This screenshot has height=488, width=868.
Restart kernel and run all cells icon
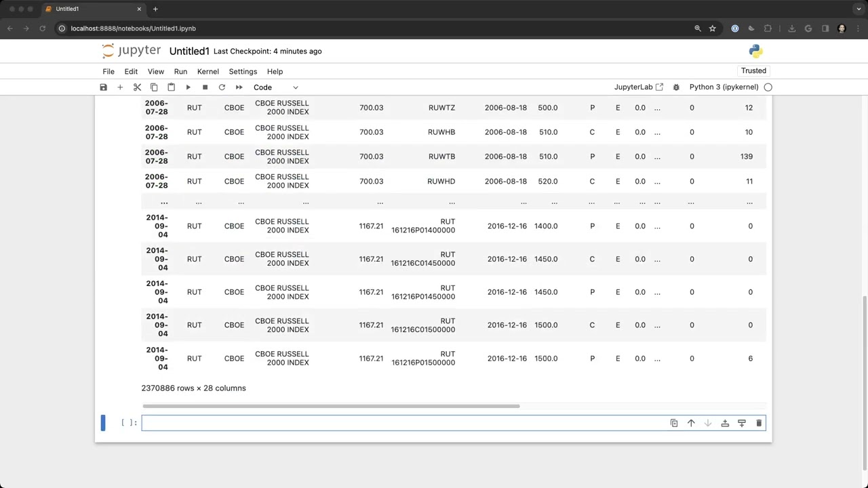click(239, 87)
